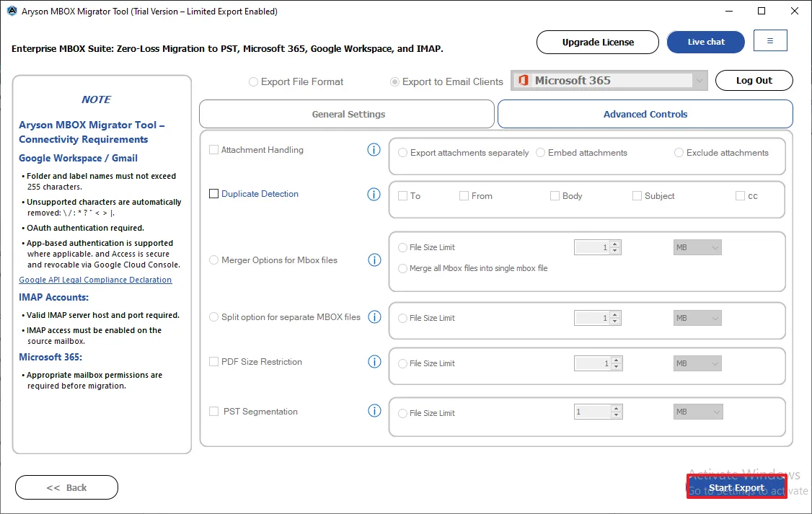
Task: Open the hamburger menu icon
Action: pyautogui.click(x=770, y=41)
